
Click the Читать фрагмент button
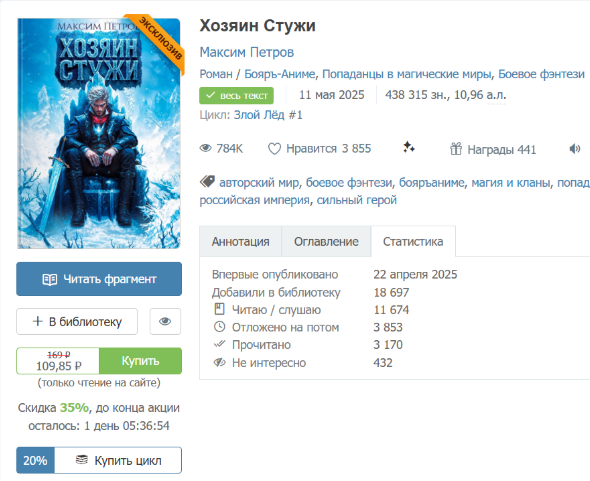point(99,279)
